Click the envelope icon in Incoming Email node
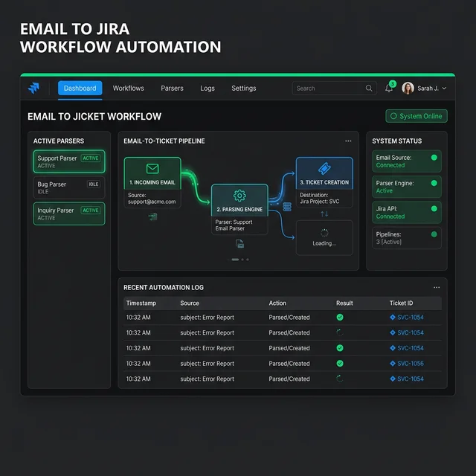476x476 pixels. click(x=152, y=169)
